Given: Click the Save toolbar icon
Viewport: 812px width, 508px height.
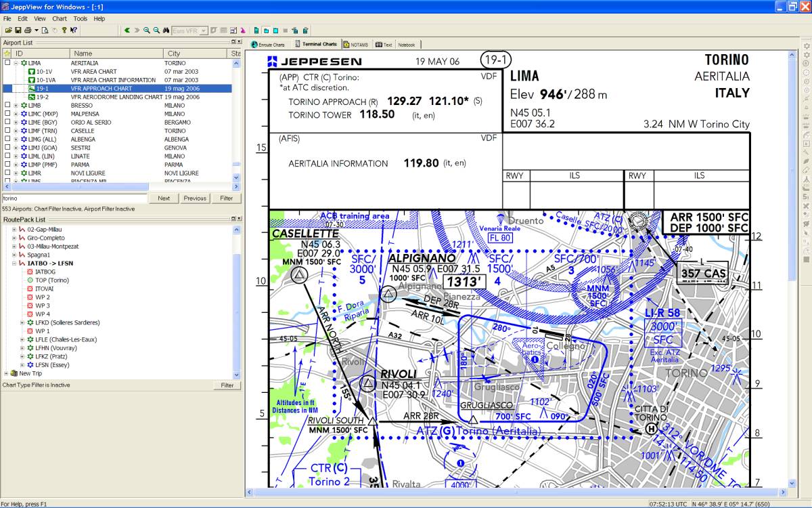Looking at the screenshot, I should tap(17, 30).
